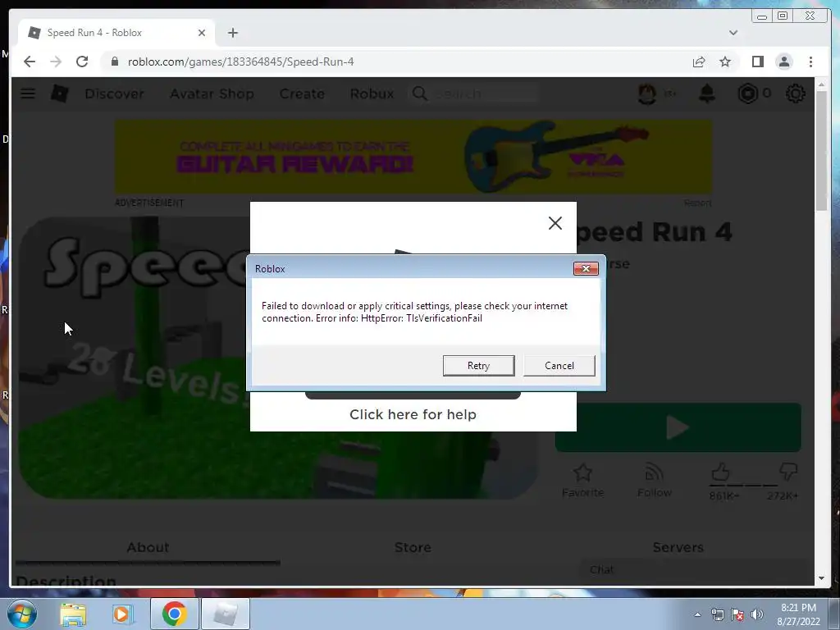Open the media player taskbar icon
The image size is (840, 630).
point(122,614)
